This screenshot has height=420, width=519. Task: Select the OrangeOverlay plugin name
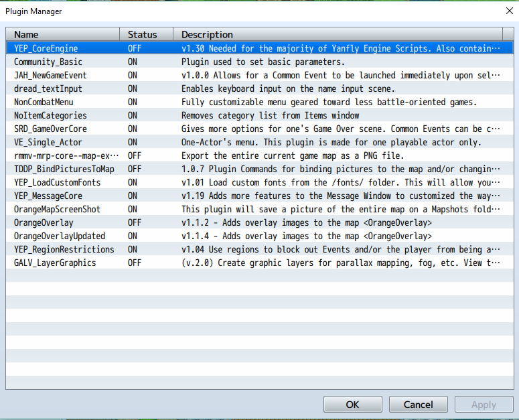pyautogui.click(x=44, y=223)
